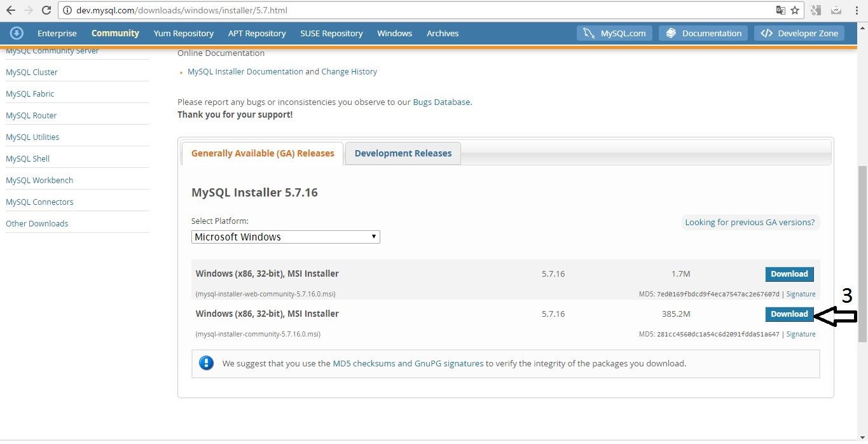Open the Archives menu item
The height and width of the screenshot is (444, 868).
click(x=443, y=33)
